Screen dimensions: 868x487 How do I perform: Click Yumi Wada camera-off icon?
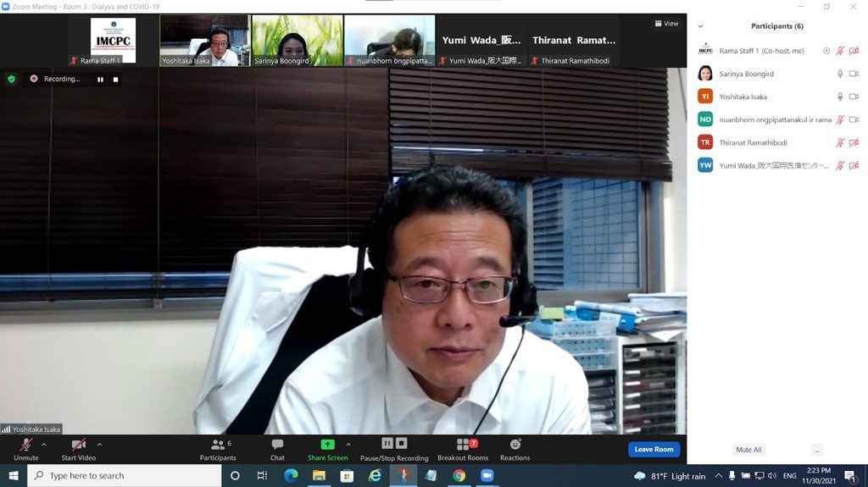[x=854, y=165]
